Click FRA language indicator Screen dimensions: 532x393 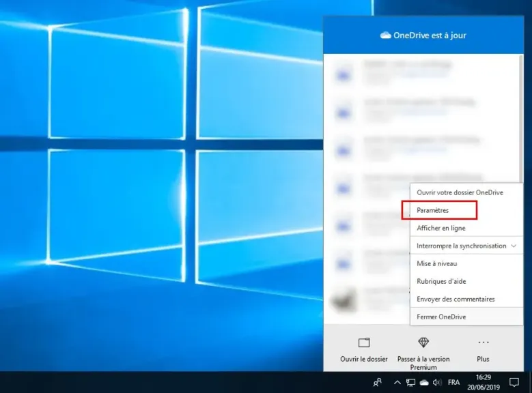click(453, 383)
